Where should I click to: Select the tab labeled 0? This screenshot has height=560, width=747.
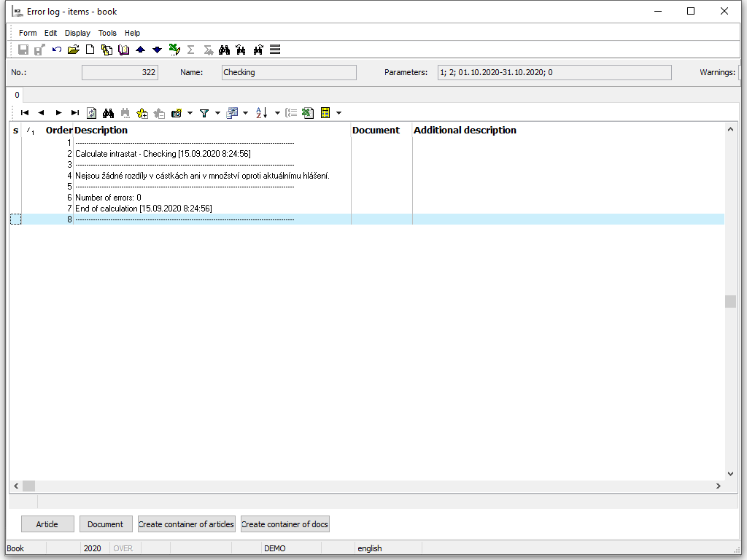coord(17,95)
